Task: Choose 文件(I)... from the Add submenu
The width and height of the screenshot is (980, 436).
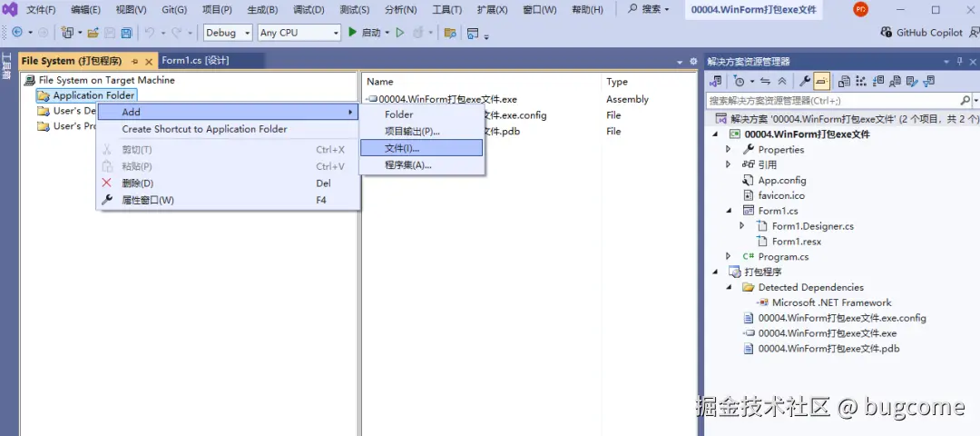Action: tap(421, 148)
